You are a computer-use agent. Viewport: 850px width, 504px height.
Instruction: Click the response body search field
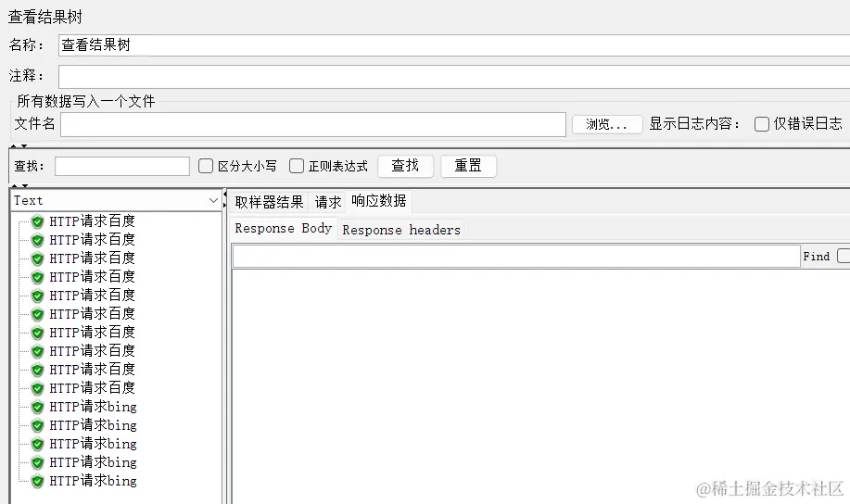(516, 257)
